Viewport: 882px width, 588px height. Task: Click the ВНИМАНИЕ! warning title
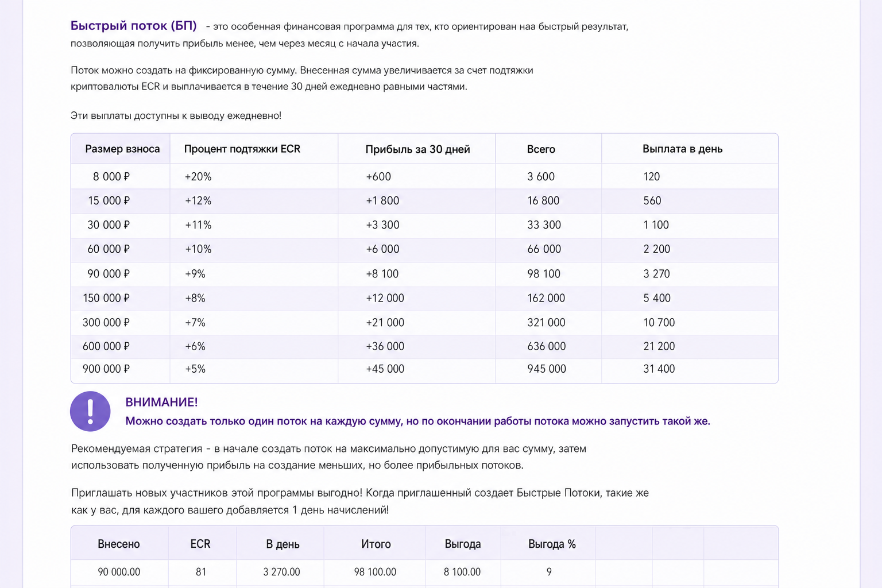point(161,402)
